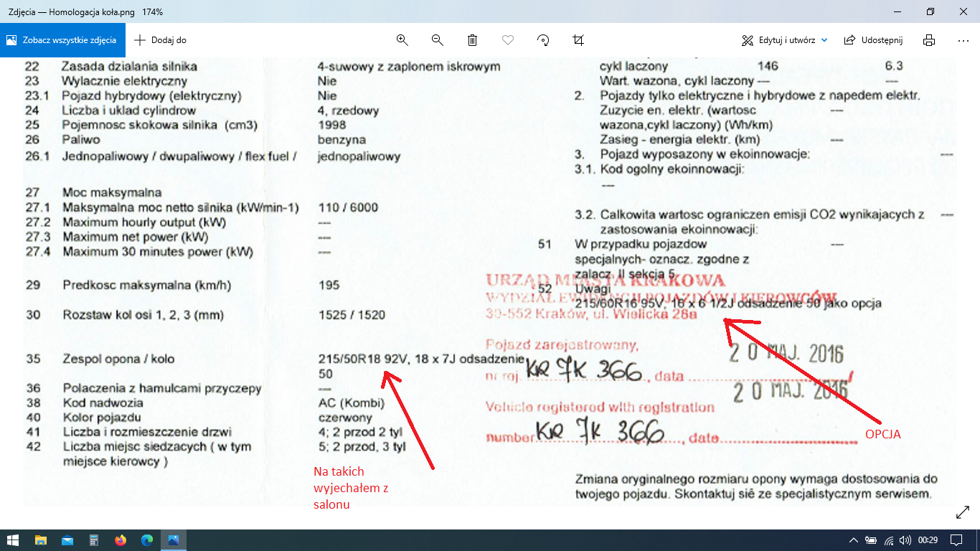Open the volume control in system tray

[x=905, y=540]
